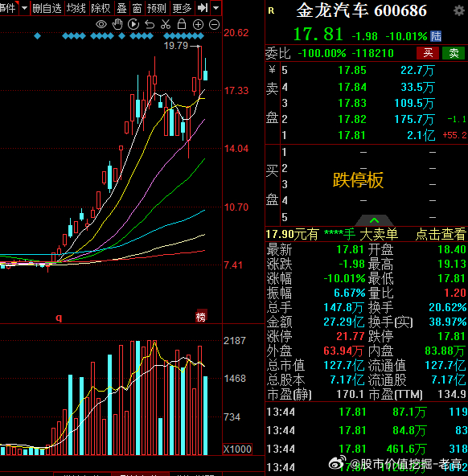Select the hand pan tool

click(117, 24)
